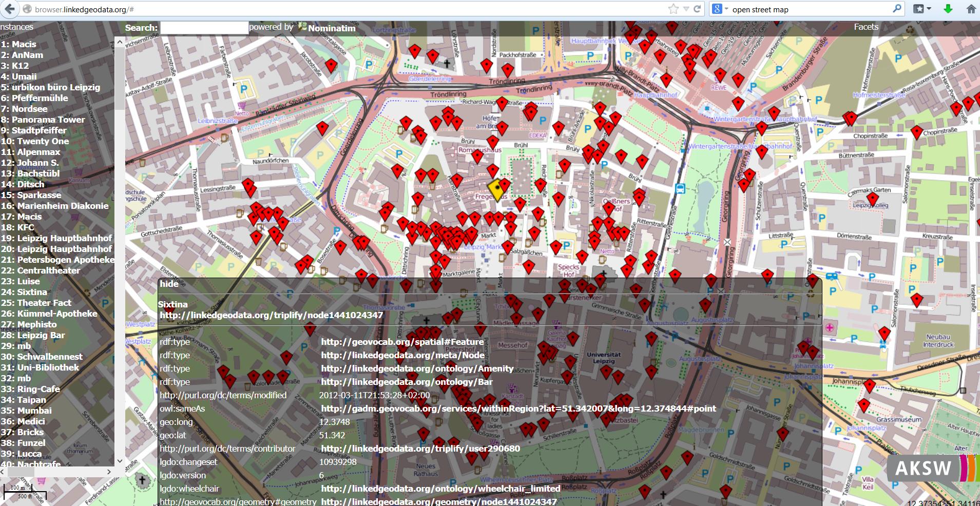The width and height of the screenshot is (980, 506).
Task: Click the map Search input box
Action: coord(204,28)
